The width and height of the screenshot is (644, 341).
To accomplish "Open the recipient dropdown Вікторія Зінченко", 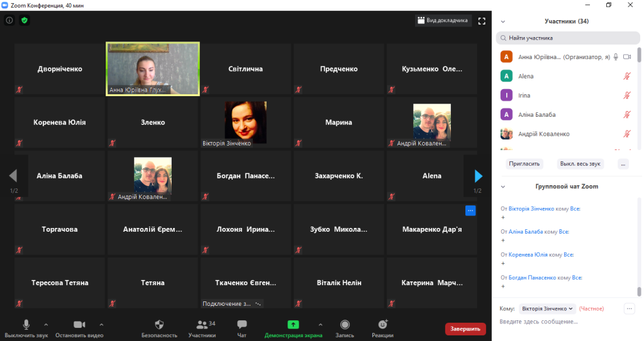I will pyautogui.click(x=547, y=308).
